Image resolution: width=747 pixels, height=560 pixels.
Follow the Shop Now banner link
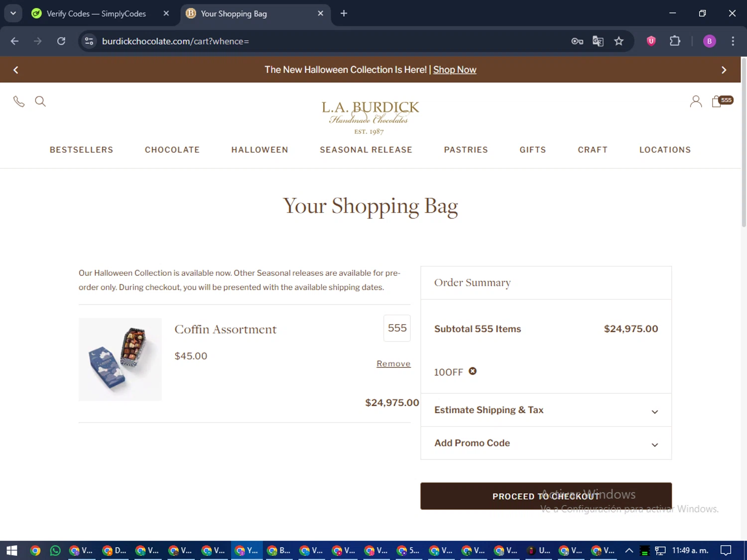(455, 70)
